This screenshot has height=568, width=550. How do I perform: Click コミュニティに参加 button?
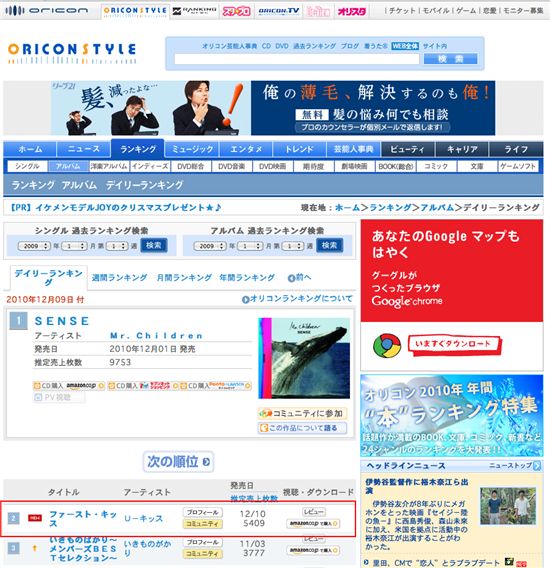click(302, 413)
